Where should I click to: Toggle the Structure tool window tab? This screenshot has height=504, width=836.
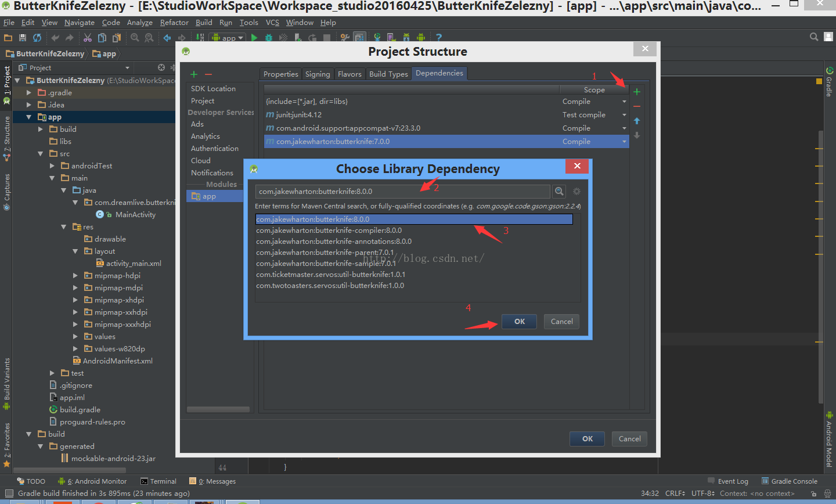point(7,138)
